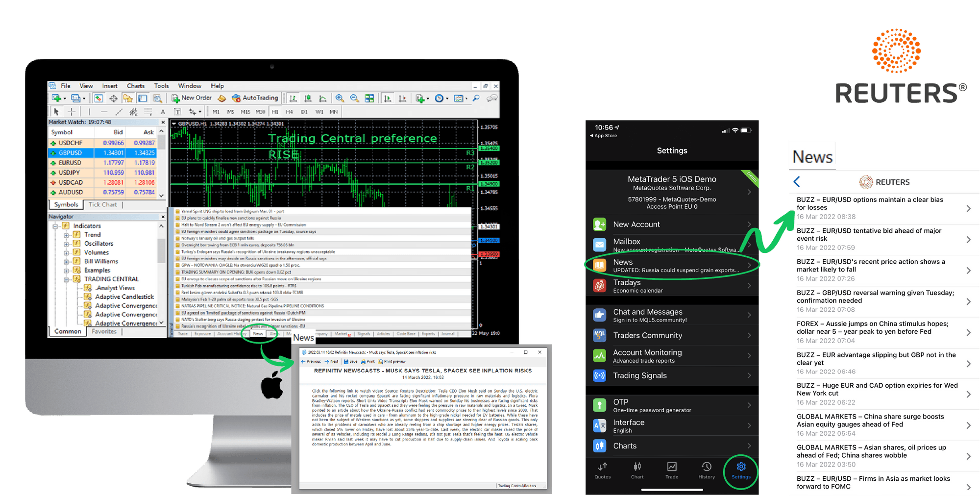Open History from the bottom tab bar
Viewport: 980px width, 496px height.
coord(706,471)
